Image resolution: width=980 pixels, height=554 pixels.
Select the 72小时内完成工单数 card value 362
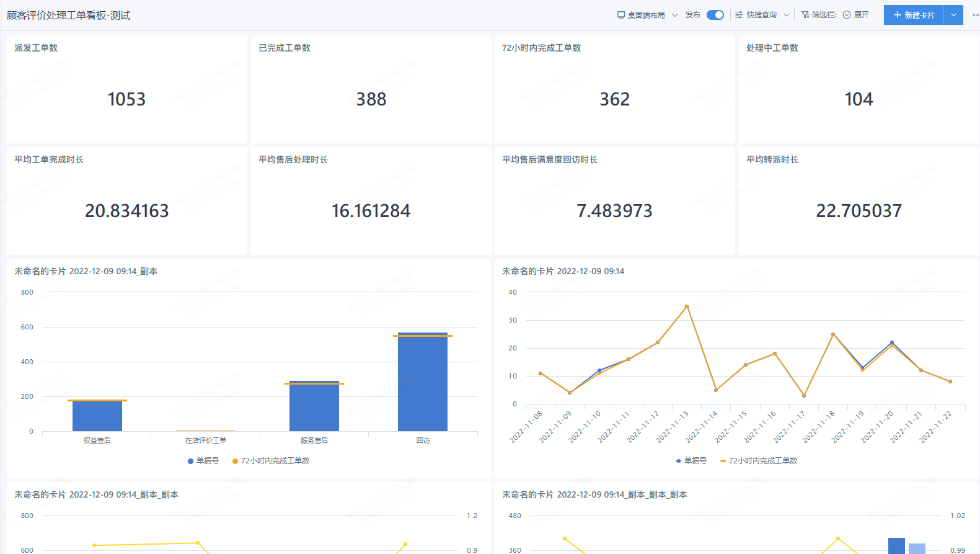pos(615,99)
